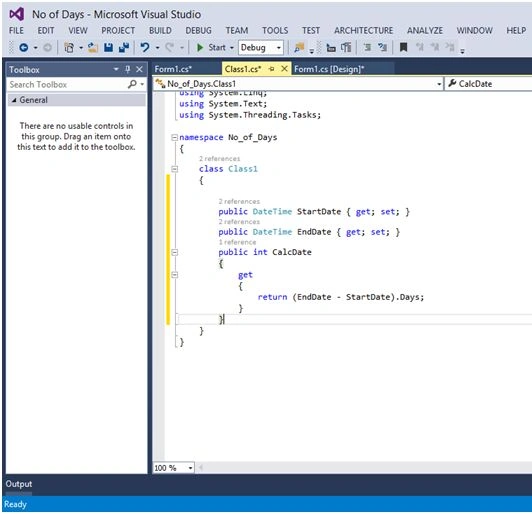The height and width of the screenshot is (514, 532).
Task: Click the bookmark toggle icon
Action: click(403, 47)
